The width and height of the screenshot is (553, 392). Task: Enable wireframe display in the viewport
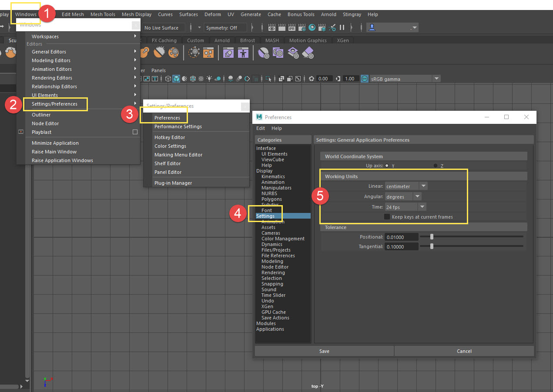pyautogui.click(x=168, y=79)
